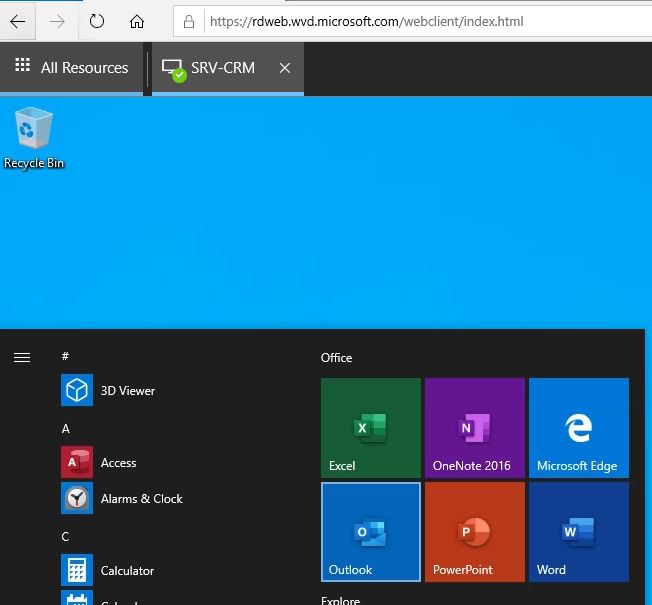The width and height of the screenshot is (652, 605).
Task: Click the All Resources grid icon
Action: (22, 65)
